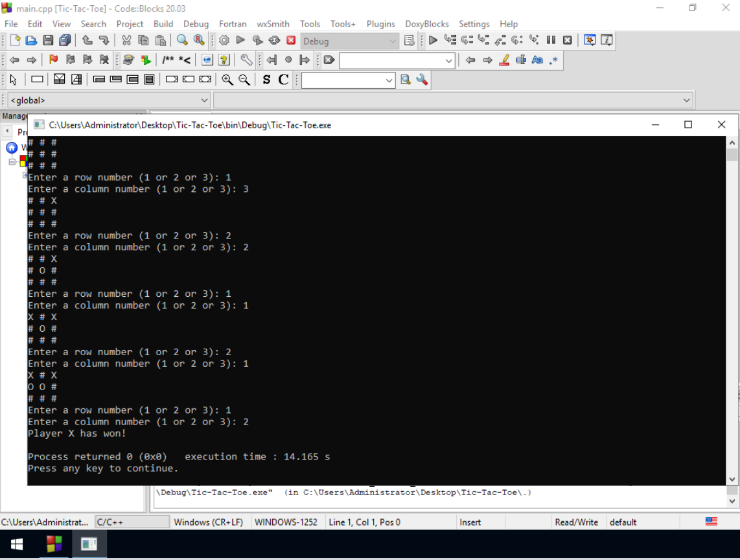
Task: Click the Windows Start button
Action: click(17, 544)
